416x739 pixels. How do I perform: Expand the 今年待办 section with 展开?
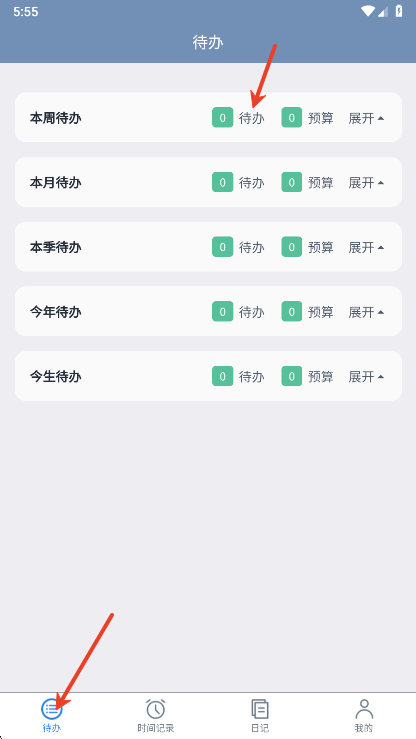pos(366,312)
